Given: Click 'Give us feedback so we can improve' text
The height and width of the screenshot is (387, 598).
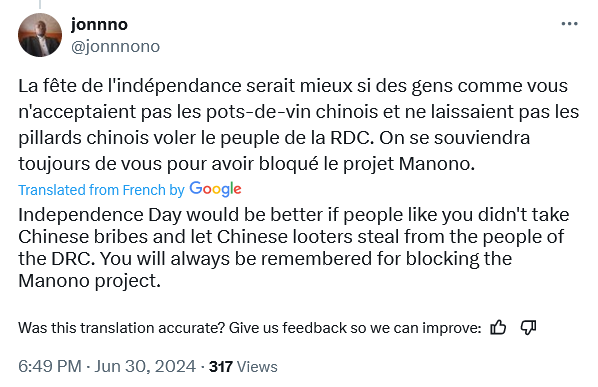Looking at the screenshot, I should tap(355, 328).
